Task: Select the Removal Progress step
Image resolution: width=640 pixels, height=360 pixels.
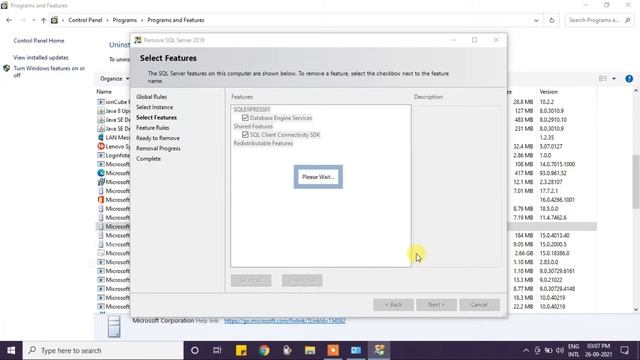Action: [158, 148]
